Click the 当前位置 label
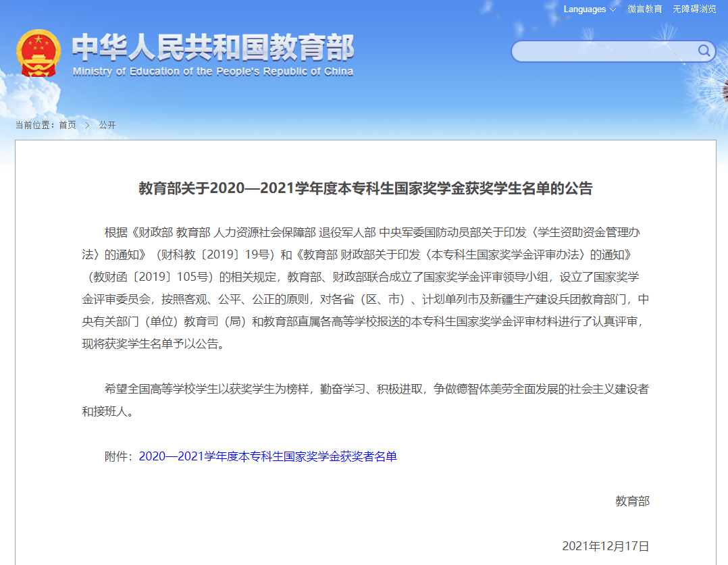728x565 pixels. (x=34, y=125)
